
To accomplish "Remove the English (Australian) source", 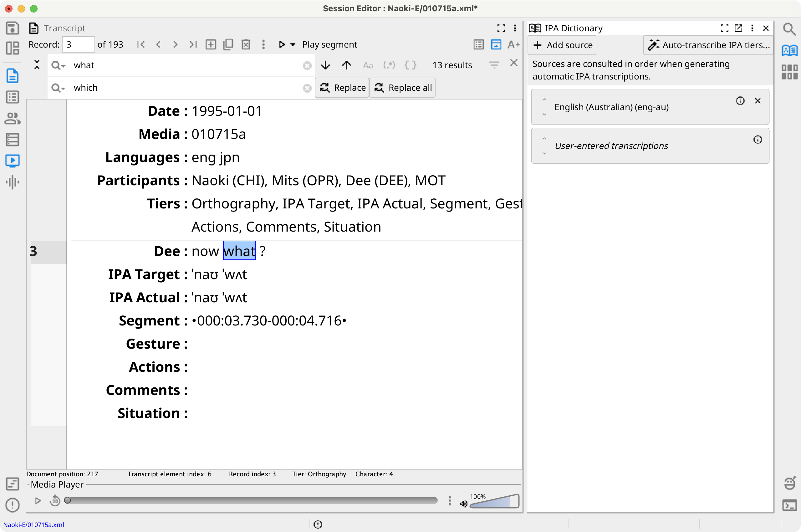I will pyautogui.click(x=758, y=101).
